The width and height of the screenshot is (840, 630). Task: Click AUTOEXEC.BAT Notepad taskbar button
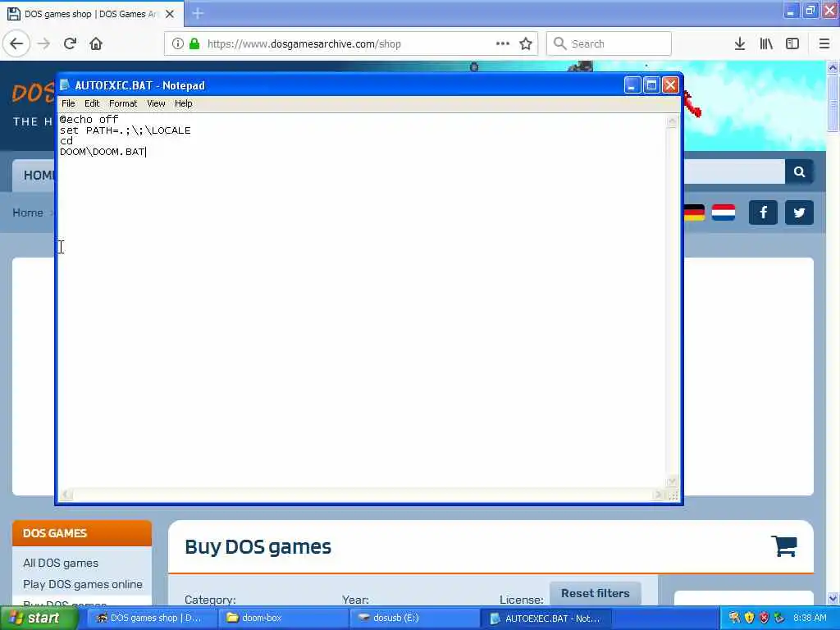coord(546,619)
